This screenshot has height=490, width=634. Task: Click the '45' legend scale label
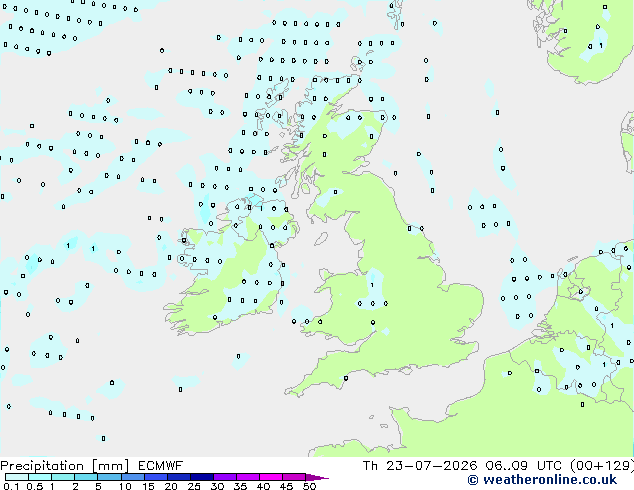(286, 486)
